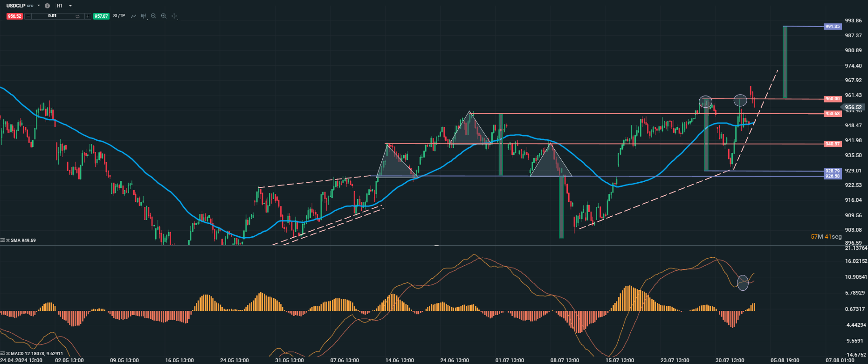
Task: Click the 993.86 price axis value
Action: [x=853, y=21]
